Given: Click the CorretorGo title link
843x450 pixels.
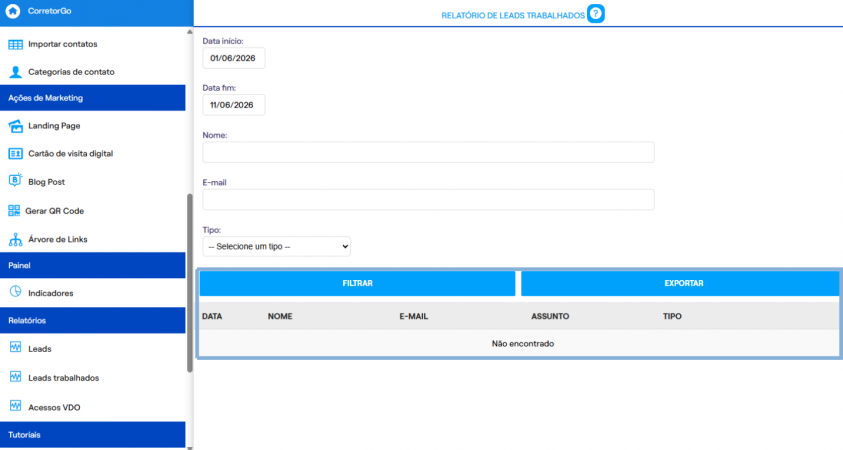Looking at the screenshot, I should (x=49, y=11).
